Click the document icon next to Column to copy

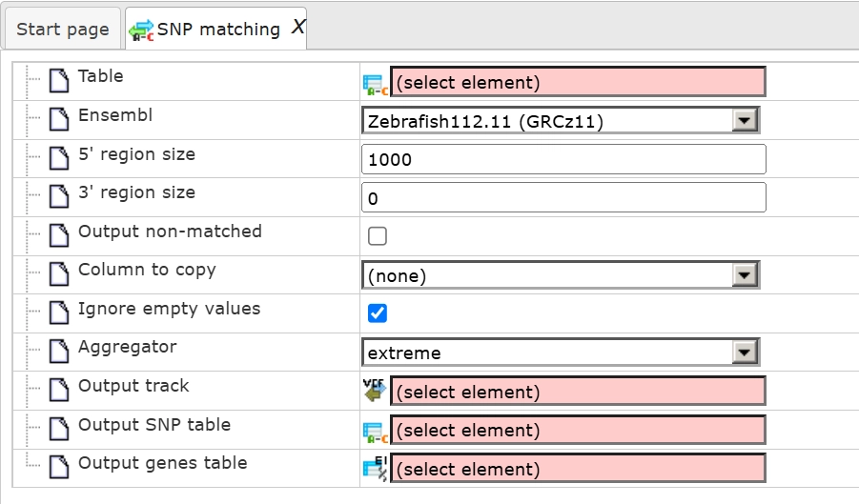point(59,274)
